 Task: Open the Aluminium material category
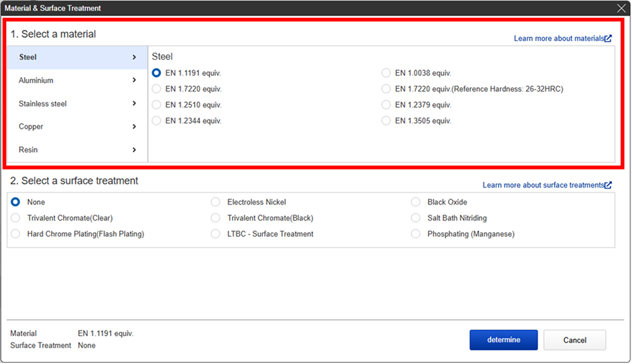(x=77, y=80)
